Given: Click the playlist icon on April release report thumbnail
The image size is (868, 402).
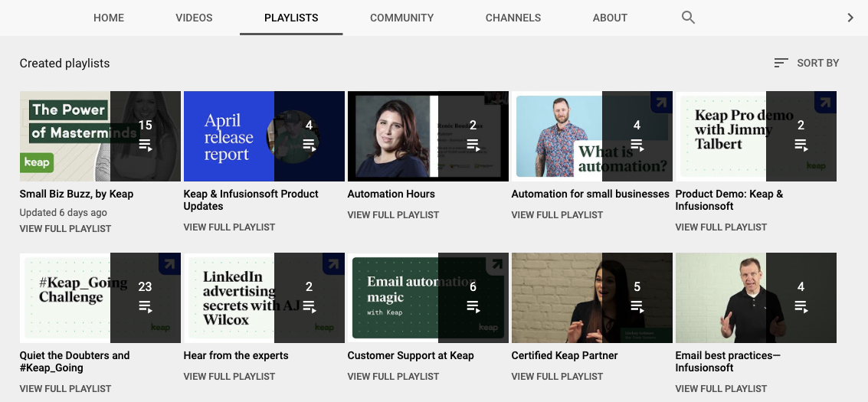Looking at the screenshot, I should (309, 145).
